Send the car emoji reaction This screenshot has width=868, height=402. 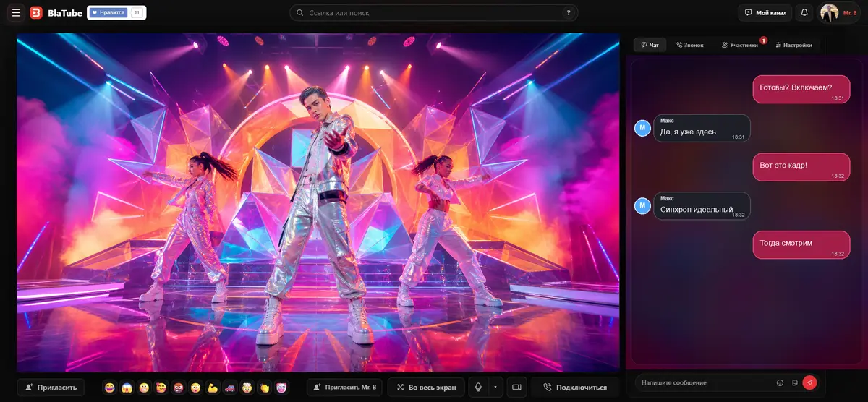(230, 388)
